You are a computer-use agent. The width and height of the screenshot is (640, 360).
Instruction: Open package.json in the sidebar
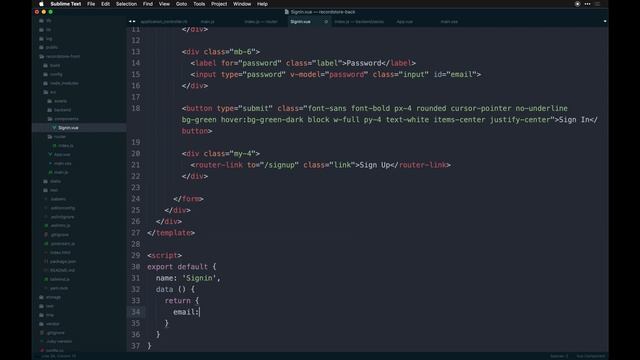click(x=63, y=261)
